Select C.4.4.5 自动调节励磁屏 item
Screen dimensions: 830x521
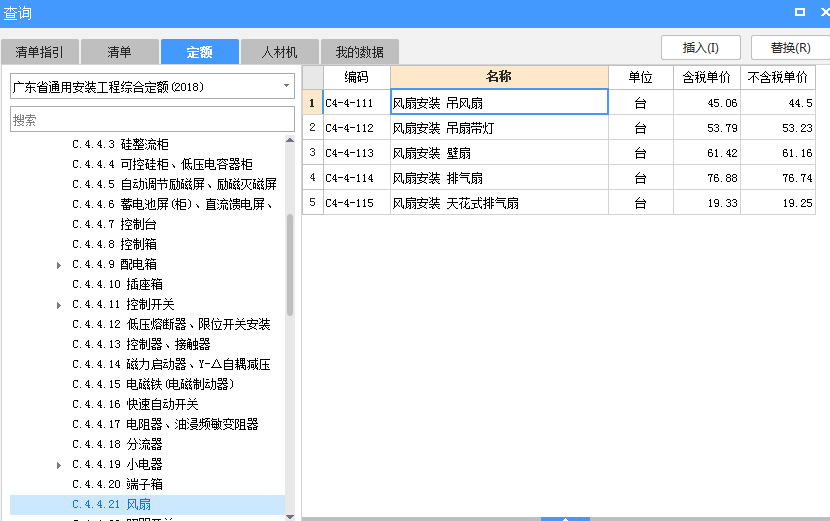click(174, 184)
